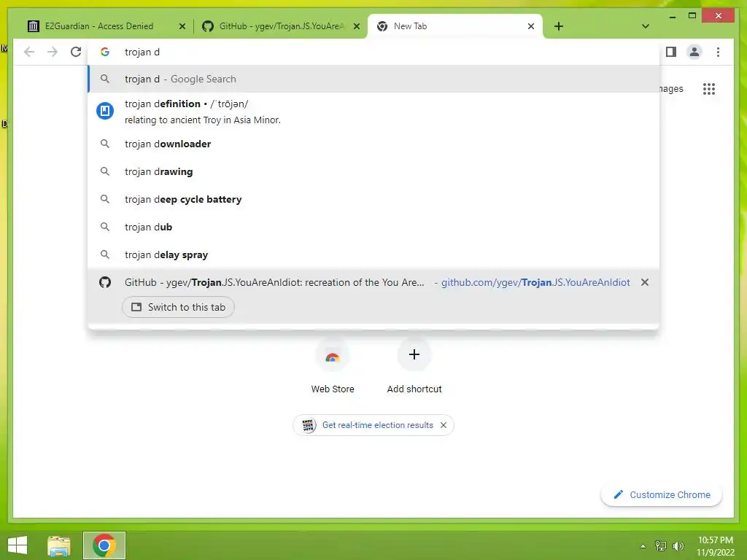Click the address bar containing 'trojan d'
The image size is (747, 560).
374,52
